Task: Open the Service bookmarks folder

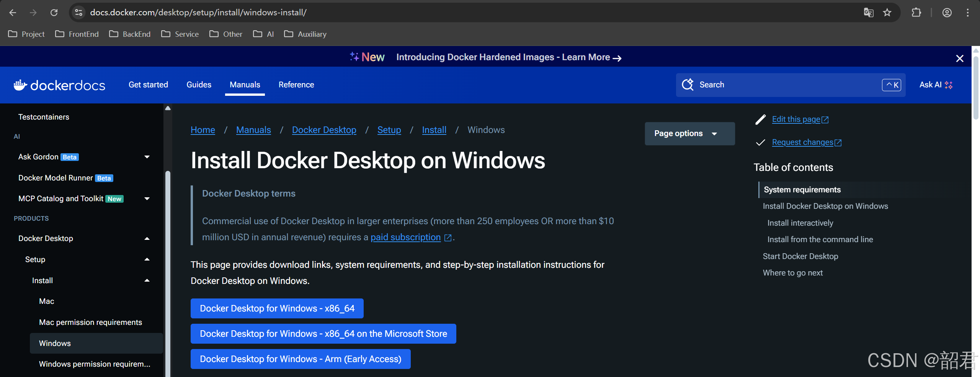Action: (x=180, y=34)
